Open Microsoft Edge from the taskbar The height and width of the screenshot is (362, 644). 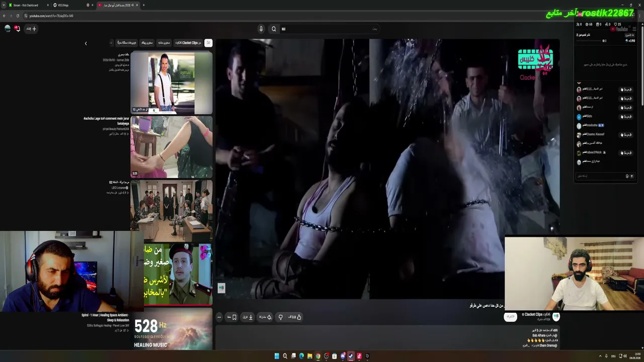coord(301,356)
